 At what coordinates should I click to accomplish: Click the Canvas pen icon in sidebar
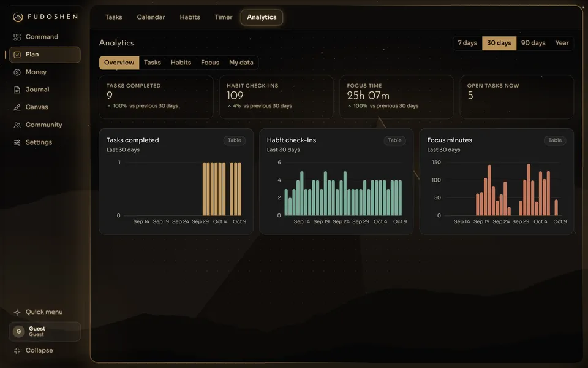pos(17,107)
